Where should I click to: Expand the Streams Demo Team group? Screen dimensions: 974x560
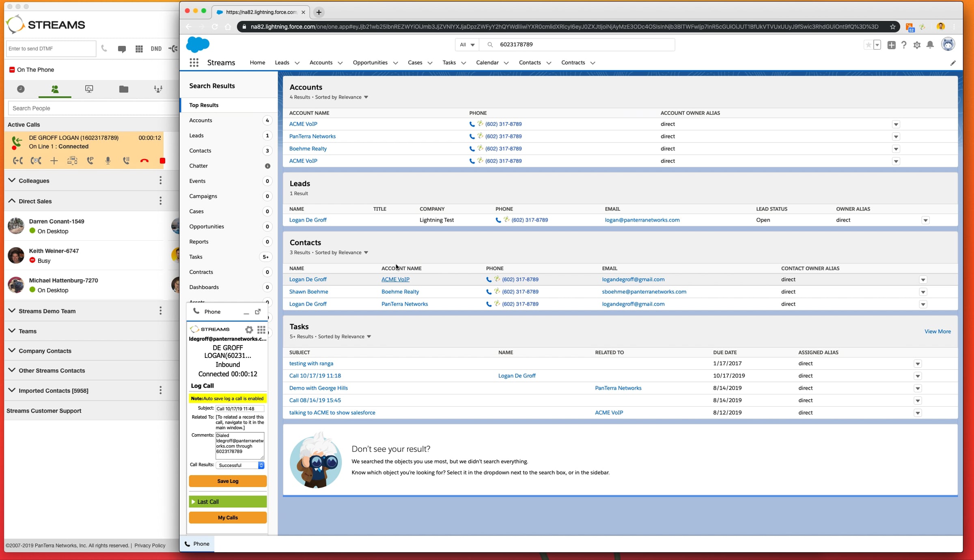[x=12, y=311]
